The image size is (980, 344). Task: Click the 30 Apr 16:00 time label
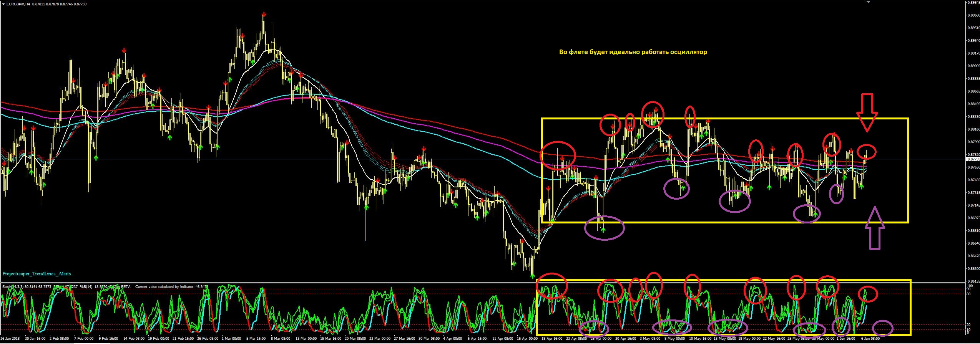coord(626,339)
